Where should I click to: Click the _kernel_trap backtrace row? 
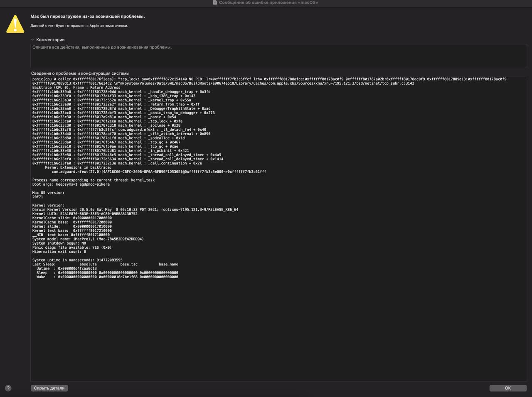[112, 100]
